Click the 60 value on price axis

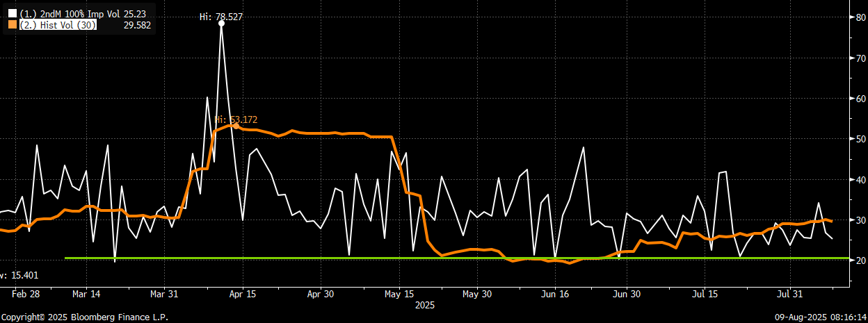pyautogui.click(x=860, y=99)
